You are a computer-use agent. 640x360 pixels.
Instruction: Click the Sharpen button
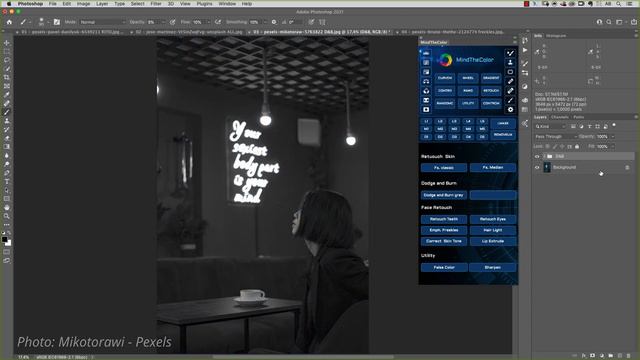tap(493, 267)
